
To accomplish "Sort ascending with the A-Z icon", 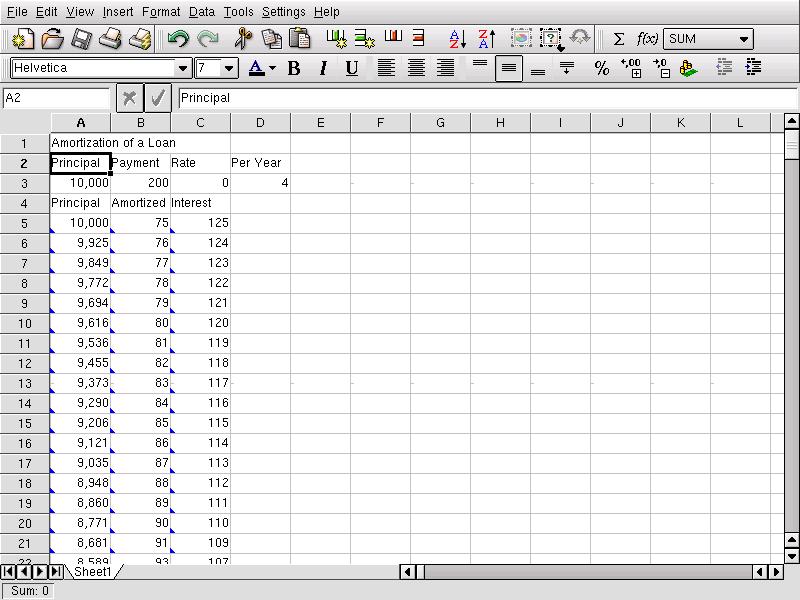I will [456, 39].
